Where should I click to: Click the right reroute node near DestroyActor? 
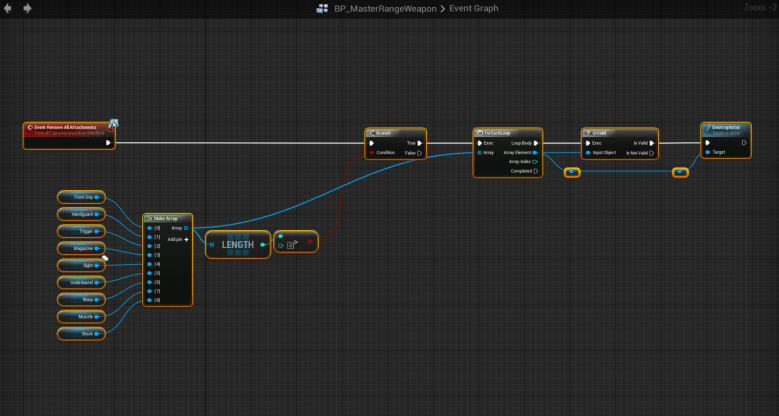680,172
